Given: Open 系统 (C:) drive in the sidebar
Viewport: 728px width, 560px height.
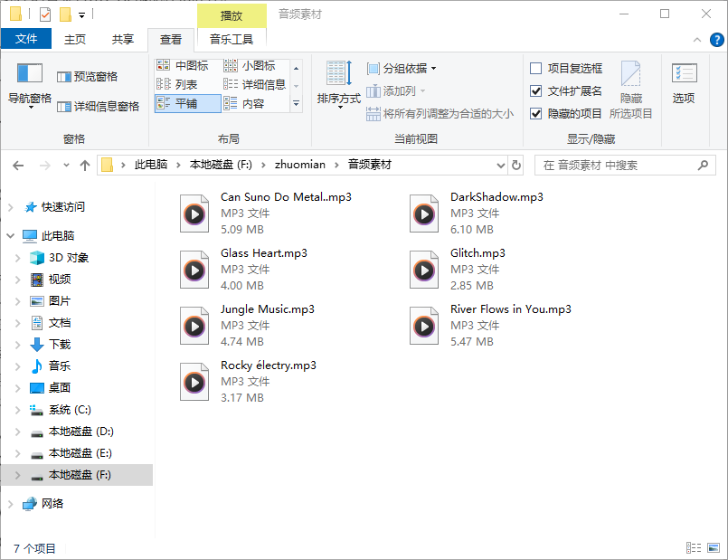Looking at the screenshot, I should click(70, 410).
